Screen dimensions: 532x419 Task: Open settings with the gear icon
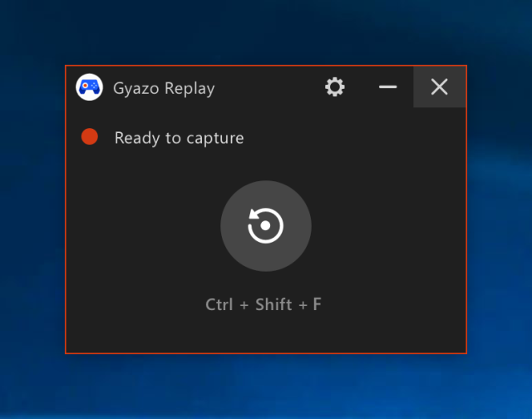pyautogui.click(x=335, y=87)
